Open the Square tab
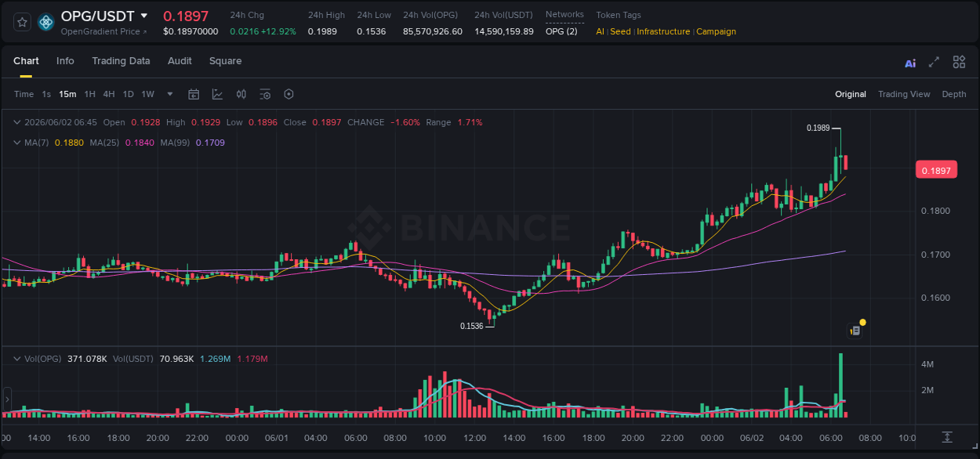Image resolution: width=980 pixels, height=459 pixels. (225, 61)
